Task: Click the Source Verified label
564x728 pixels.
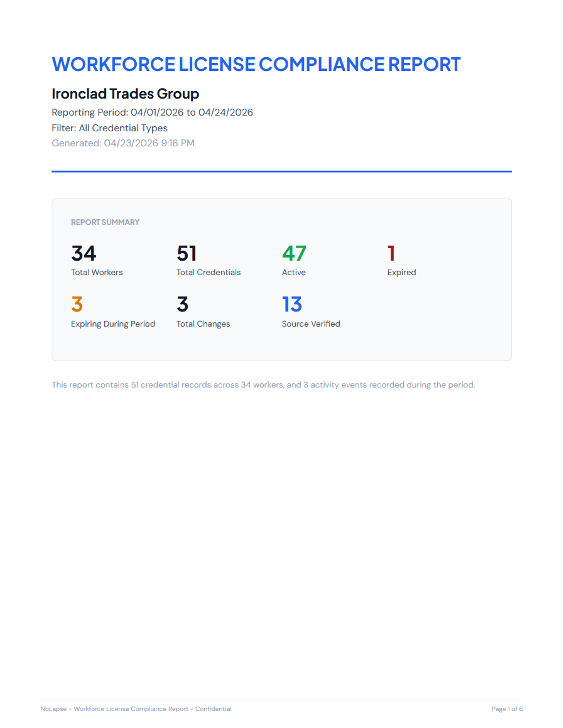Action: (x=311, y=324)
